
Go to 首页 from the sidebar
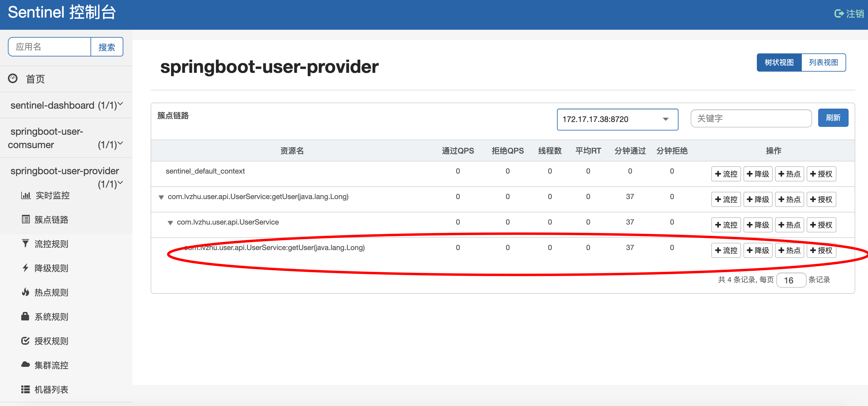(35, 79)
